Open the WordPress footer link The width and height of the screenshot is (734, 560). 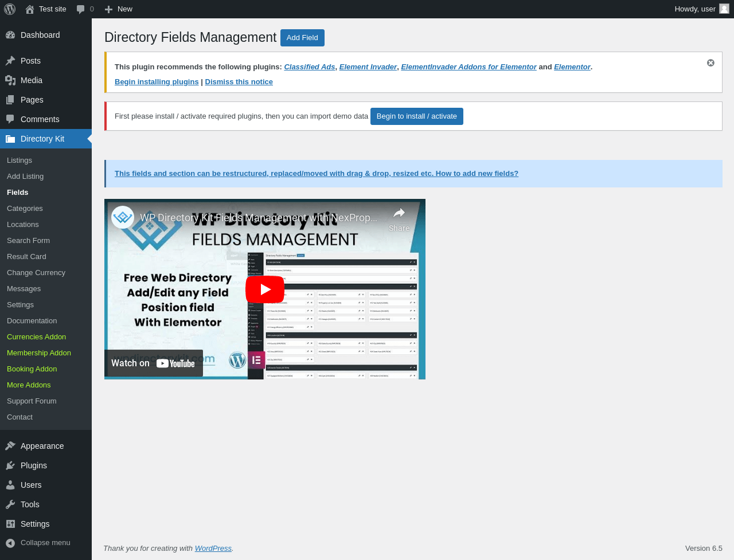coord(213,549)
